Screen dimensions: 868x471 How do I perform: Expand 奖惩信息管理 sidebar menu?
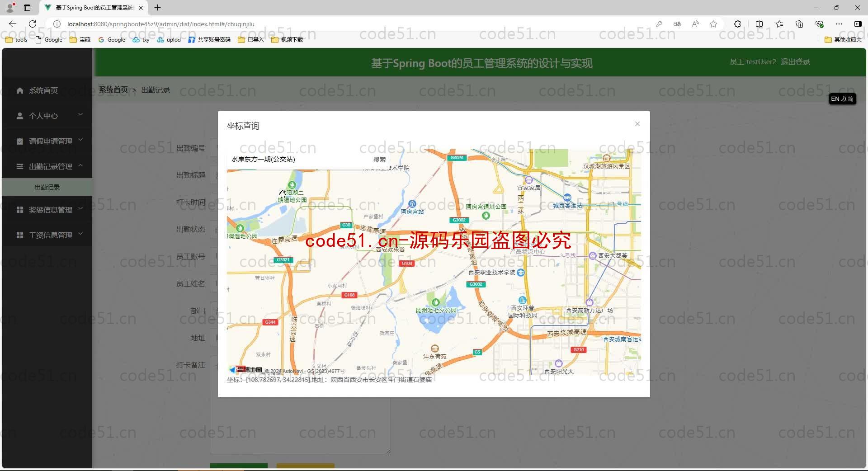(47, 210)
